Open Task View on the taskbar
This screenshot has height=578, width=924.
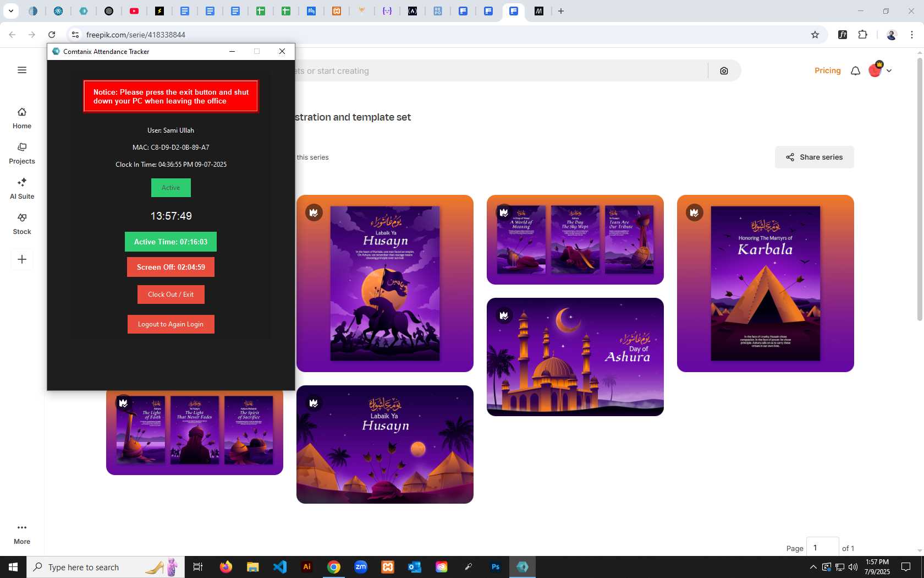[198, 567]
